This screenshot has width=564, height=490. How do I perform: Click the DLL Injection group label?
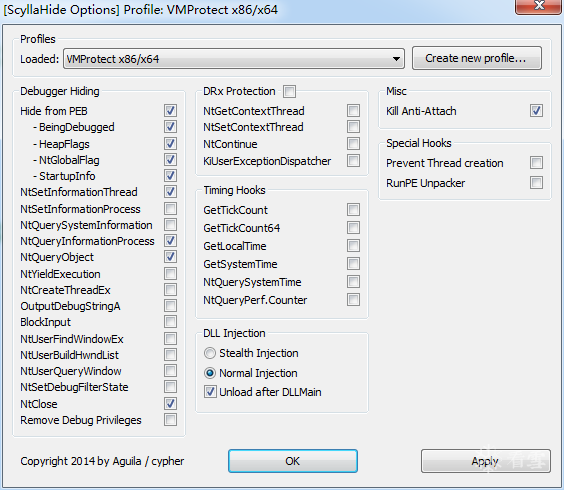235,333
